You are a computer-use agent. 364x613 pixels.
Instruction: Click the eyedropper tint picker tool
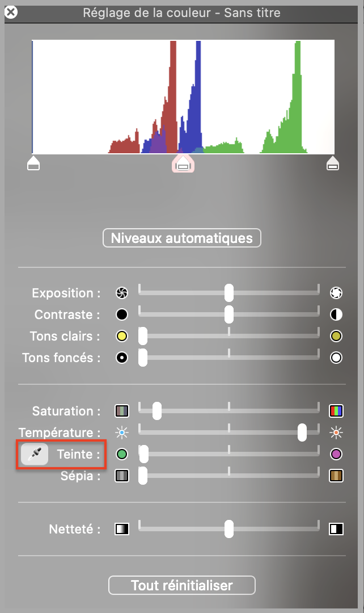tap(35, 454)
